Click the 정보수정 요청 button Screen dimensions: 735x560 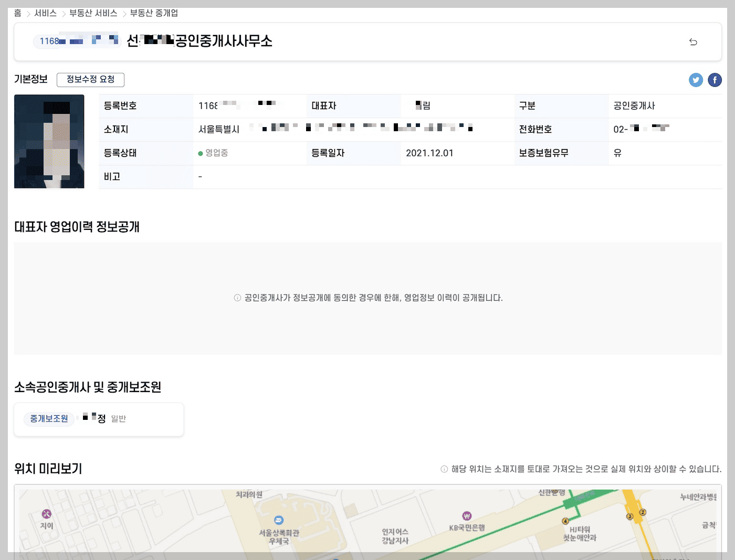[x=90, y=80]
